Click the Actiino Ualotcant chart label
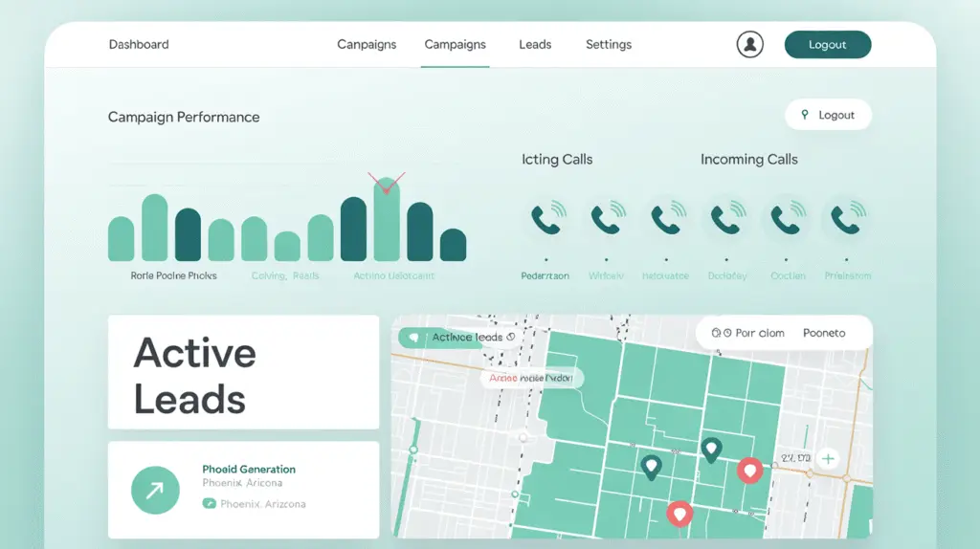Viewport: 980px width, 549px height. pos(393,275)
